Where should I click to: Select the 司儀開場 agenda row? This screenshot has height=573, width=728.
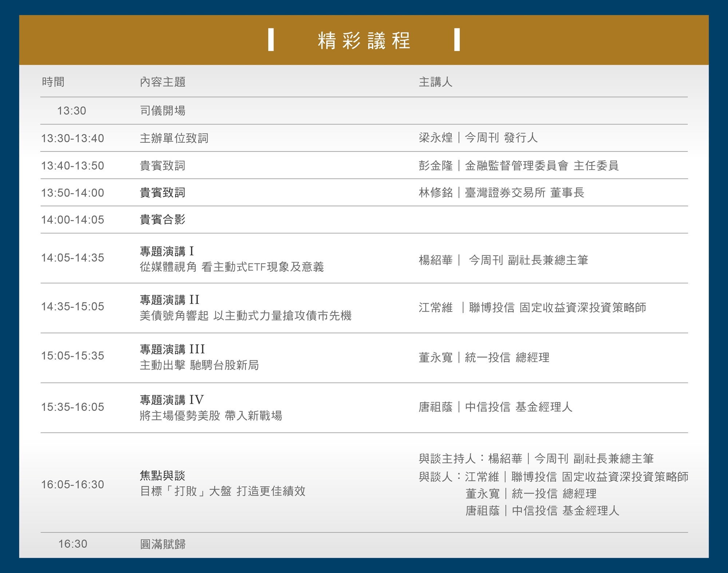pyautogui.click(x=163, y=111)
